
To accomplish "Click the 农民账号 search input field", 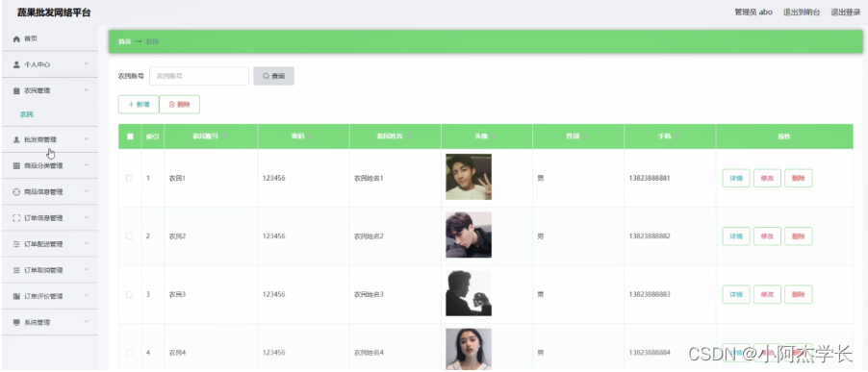I will pos(199,76).
